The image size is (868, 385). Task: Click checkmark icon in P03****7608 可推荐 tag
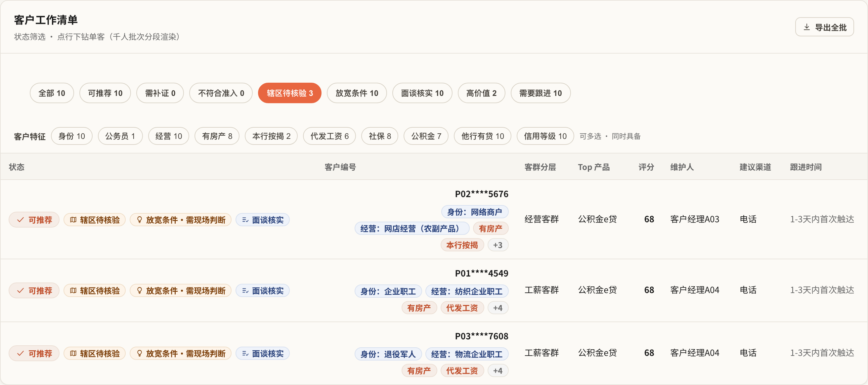pyautogui.click(x=21, y=353)
